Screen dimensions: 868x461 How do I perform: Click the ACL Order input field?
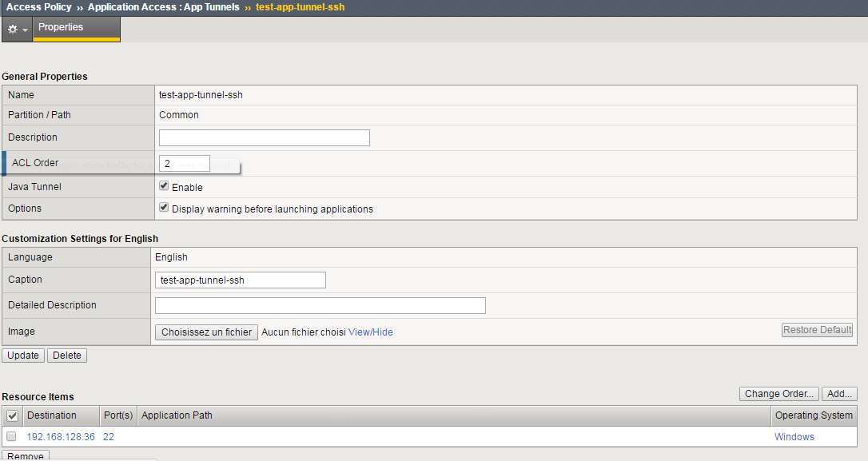(185, 163)
